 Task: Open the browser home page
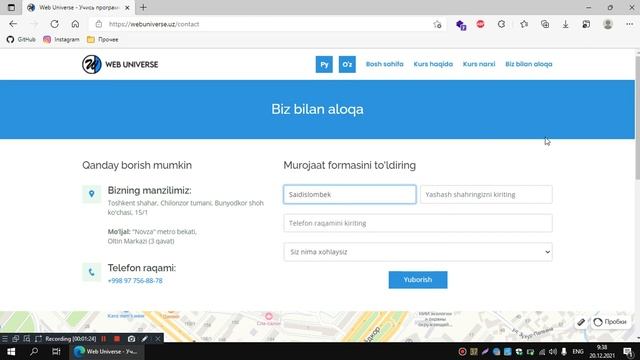coord(75,24)
